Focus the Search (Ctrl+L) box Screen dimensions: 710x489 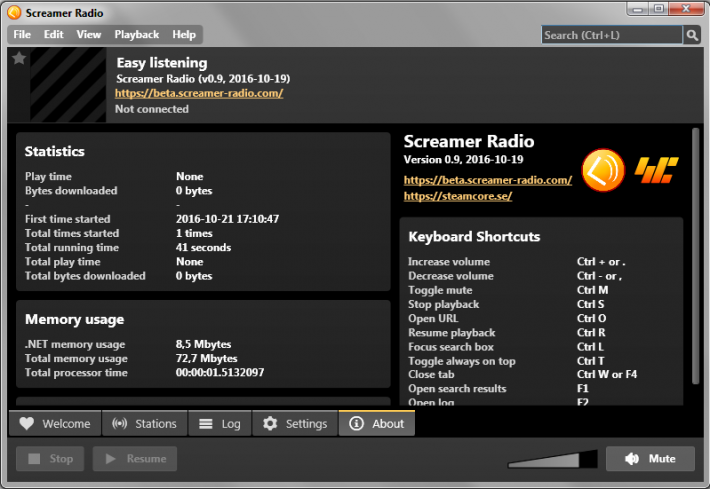(611, 35)
